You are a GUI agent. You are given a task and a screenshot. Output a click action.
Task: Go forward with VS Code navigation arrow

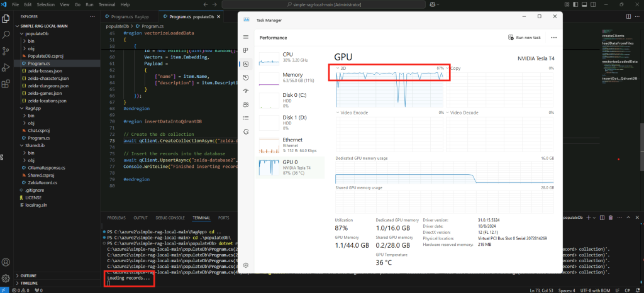coord(215,4)
